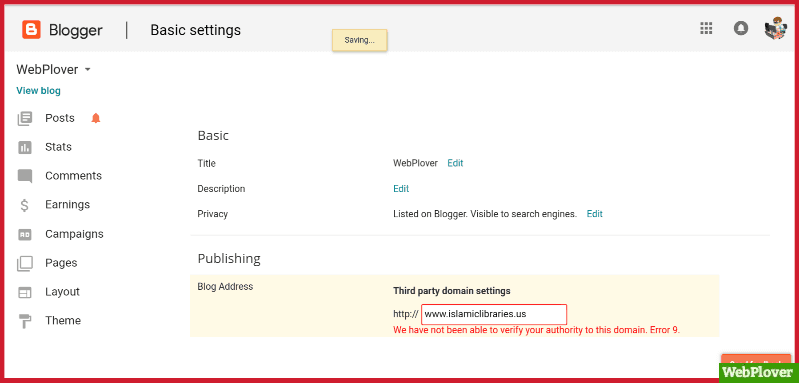799x383 pixels.
Task: Click the third party domain input field
Action: tap(494, 314)
